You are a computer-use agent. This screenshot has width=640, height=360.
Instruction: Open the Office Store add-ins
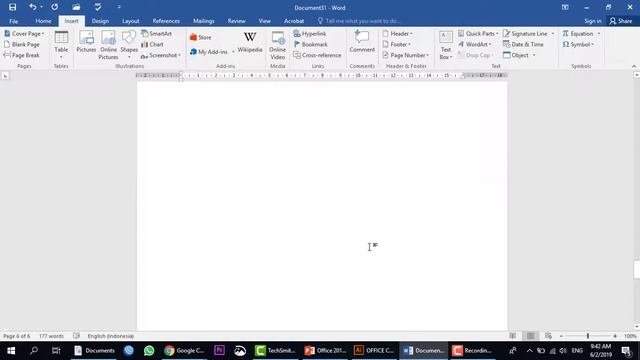pos(200,37)
